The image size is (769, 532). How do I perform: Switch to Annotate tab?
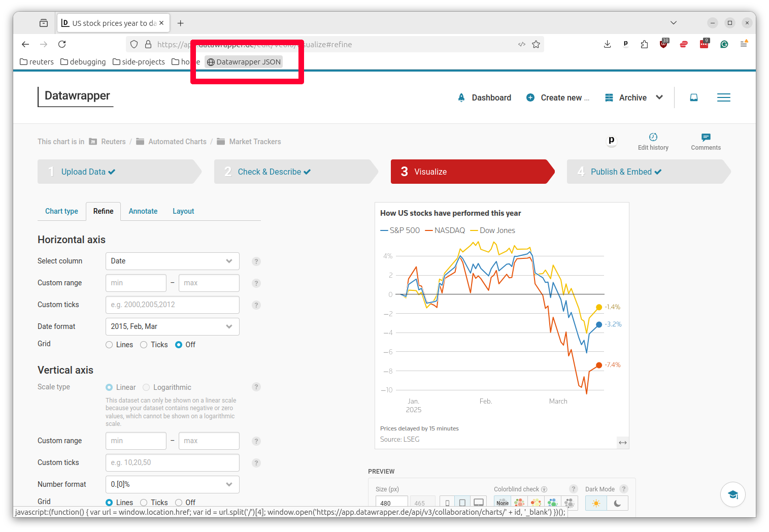point(143,211)
